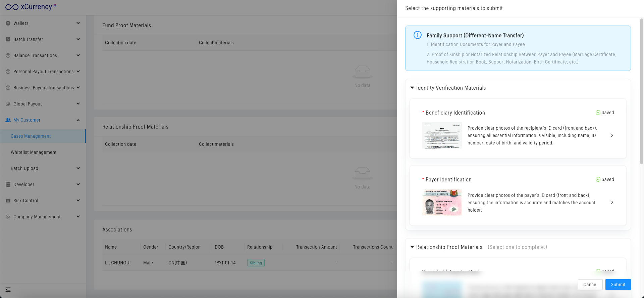Screen dimensions: 644x298
Task: Click the Developer sidebar icon
Action: pos(8,184)
